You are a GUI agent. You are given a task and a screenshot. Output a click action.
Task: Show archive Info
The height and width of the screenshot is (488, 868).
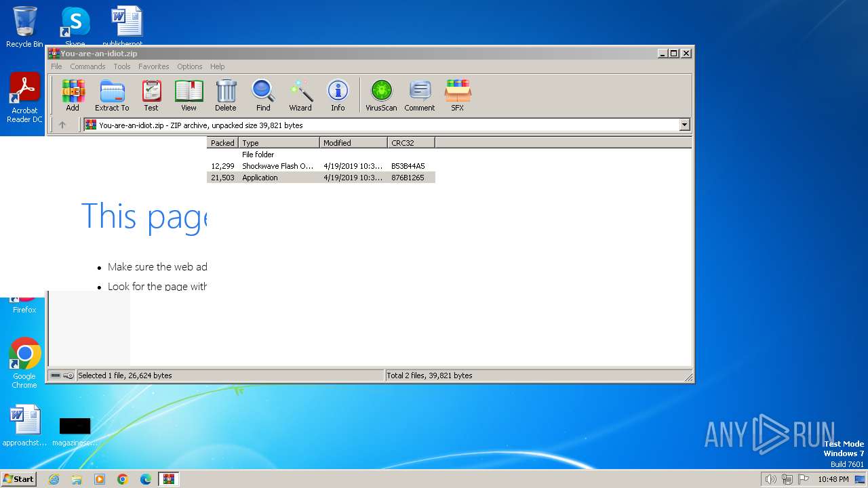point(338,96)
